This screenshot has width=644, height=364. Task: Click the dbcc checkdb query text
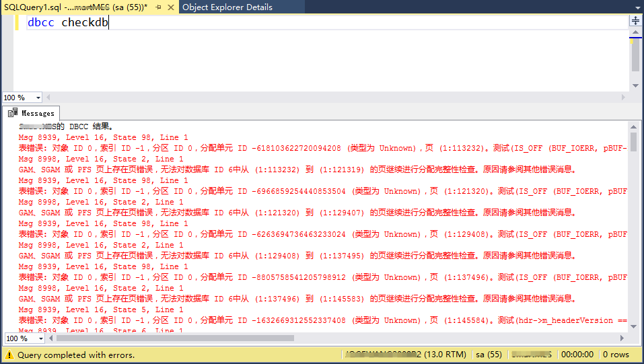pos(67,22)
